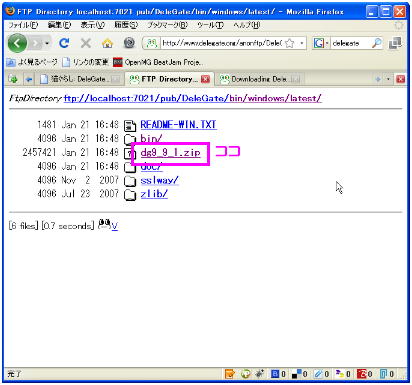Expand the URL bar history dropdown
Screen dimensions: 412x385
tap(301, 43)
